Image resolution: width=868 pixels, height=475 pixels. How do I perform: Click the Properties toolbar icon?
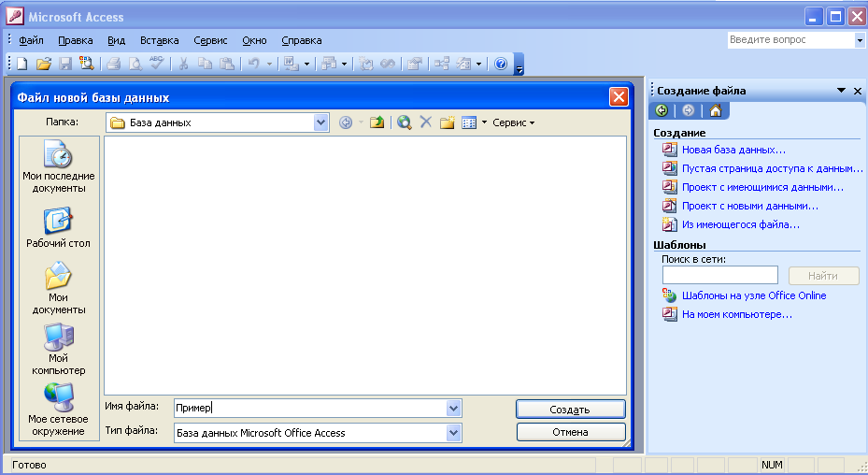(414, 65)
